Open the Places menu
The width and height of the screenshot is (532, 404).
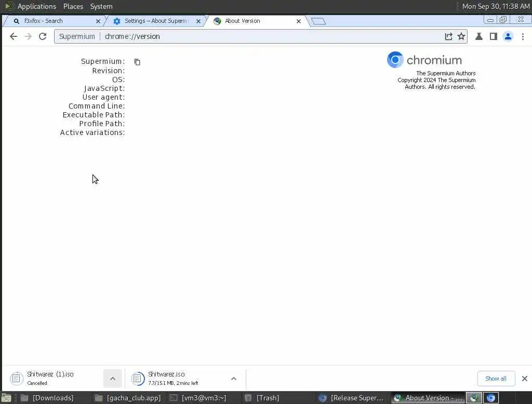pyautogui.click(x=73, y=6)
